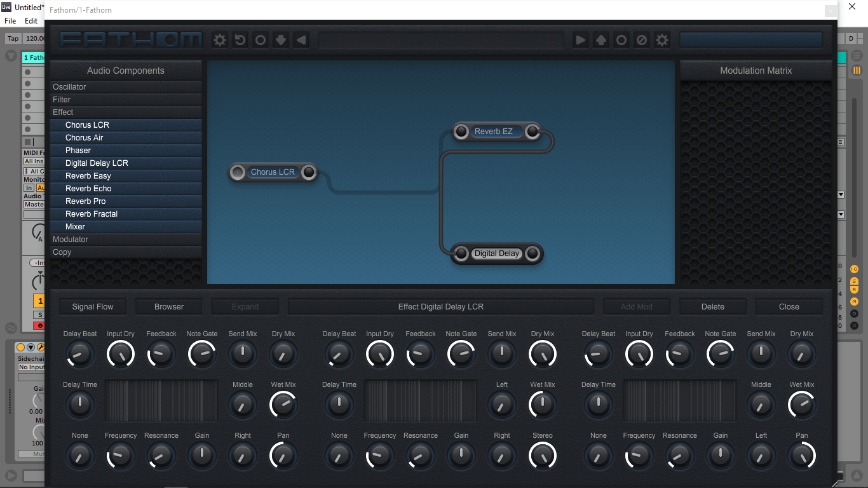The width and height of the screenshot is (868, 488).
Task: Select the Digital Delay node on the canvas
Action: click(497, 254)
